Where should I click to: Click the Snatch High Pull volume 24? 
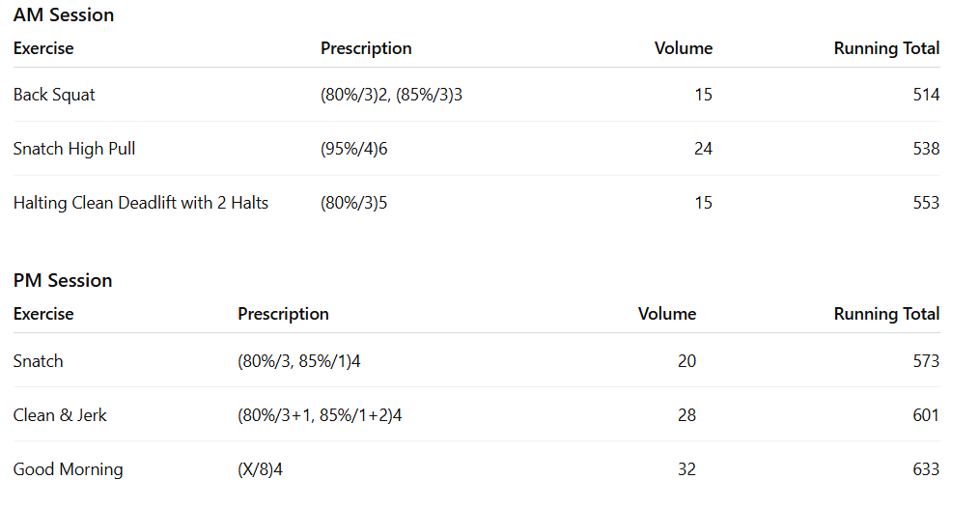pyautogui.click(x=703, y=149)
